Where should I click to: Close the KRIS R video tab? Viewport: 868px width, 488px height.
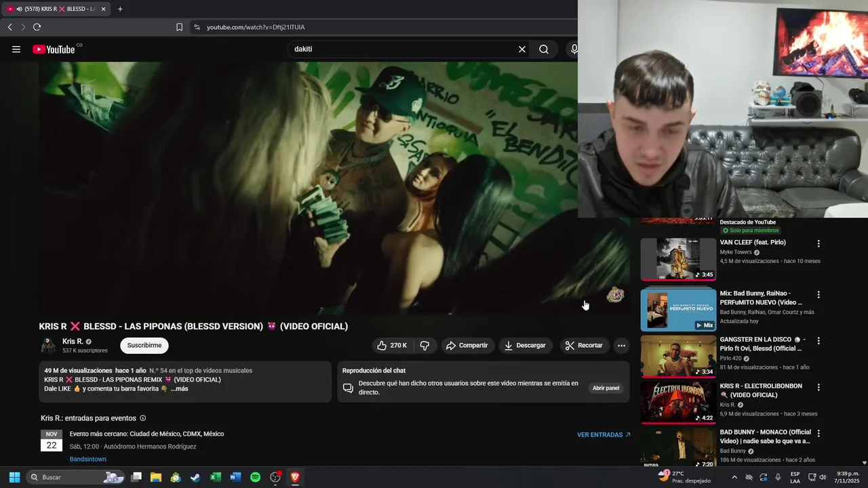click(x=103, y=9)
